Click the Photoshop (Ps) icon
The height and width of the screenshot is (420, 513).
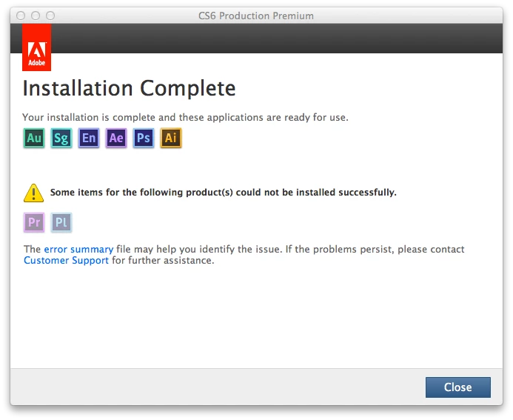pyautogui.click(x=144, y=138)
